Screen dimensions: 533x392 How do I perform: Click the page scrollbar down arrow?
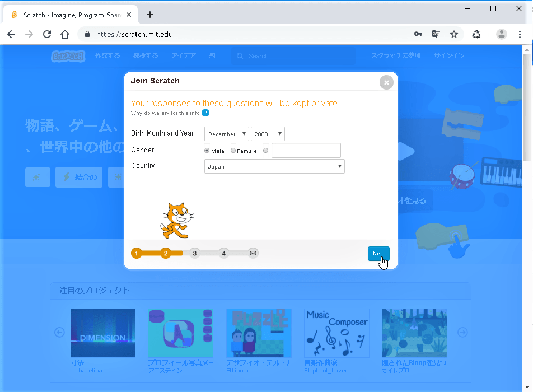click(x=527, y=387)
